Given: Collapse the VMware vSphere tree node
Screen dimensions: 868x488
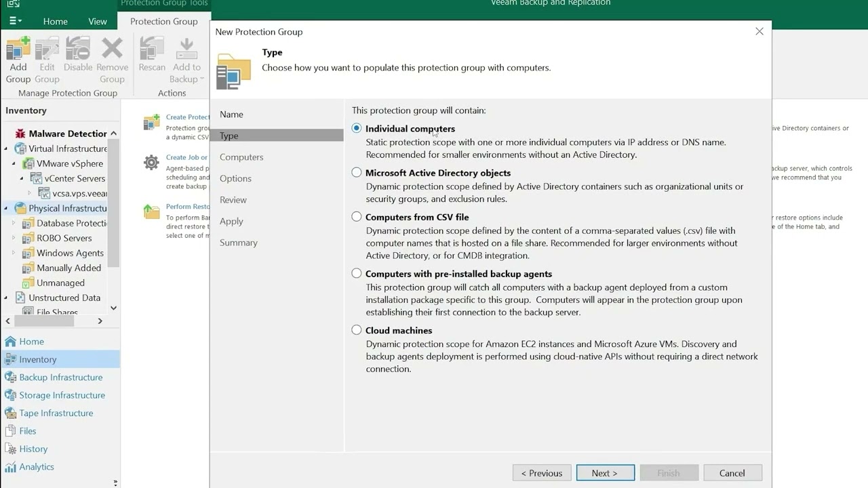Looking at the screenshot, I should click(14, 163).
